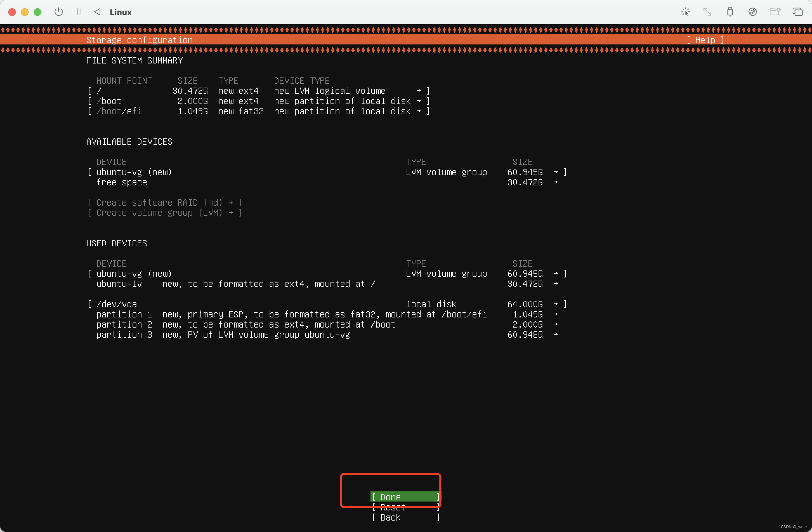Viewport: 812px width, 532px height.
Task: Select partition 3 PV of ubuntu-vg
Action: tap(326, 335)
